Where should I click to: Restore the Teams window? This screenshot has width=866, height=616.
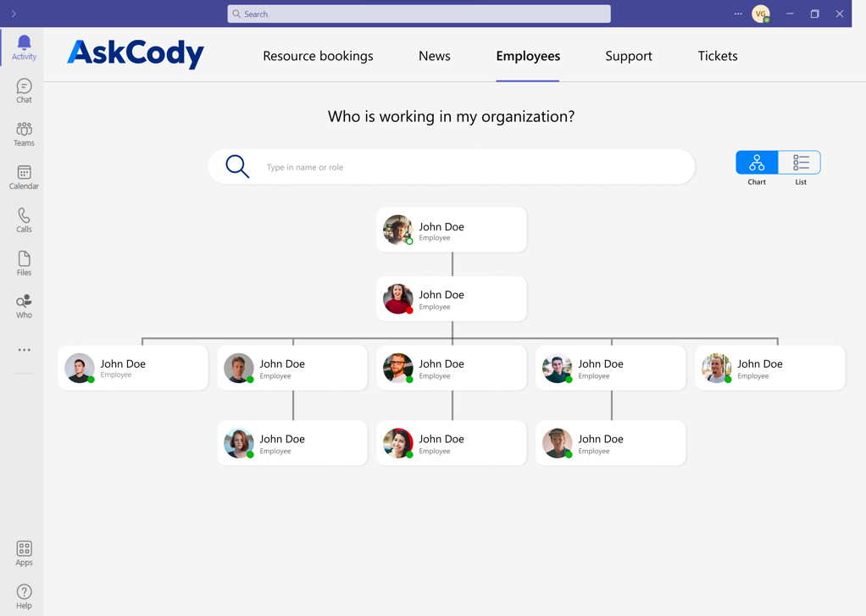(814, 14)
